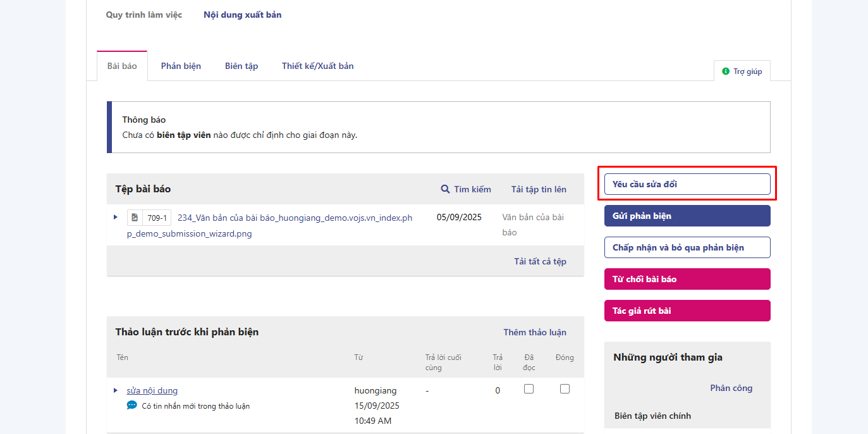Click the Từ chối bài báo button

click(x=687, y=279)
